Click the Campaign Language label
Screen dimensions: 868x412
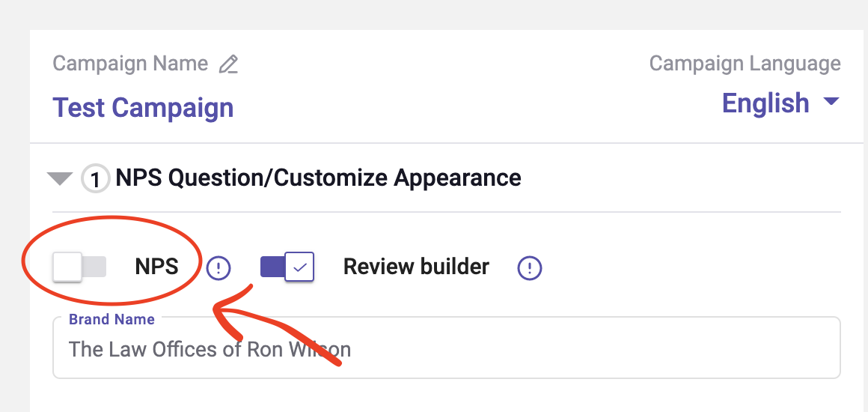745,64
